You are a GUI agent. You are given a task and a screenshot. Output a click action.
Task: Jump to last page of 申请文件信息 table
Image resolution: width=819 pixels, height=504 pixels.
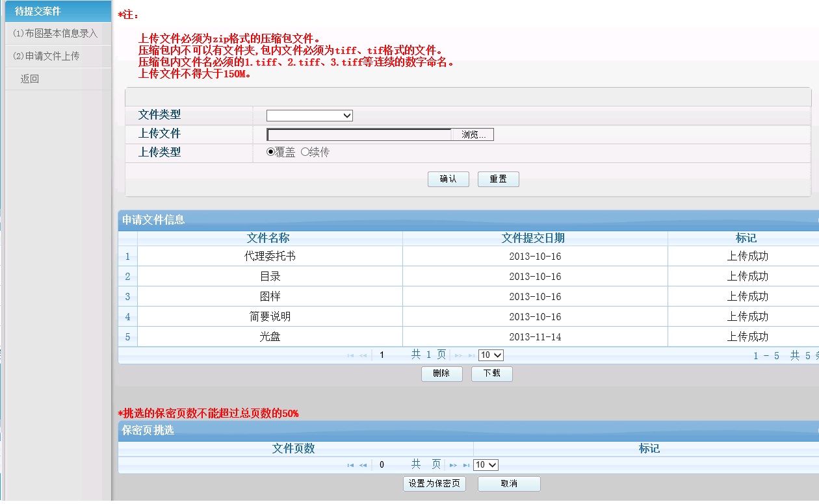click(468, 355)
